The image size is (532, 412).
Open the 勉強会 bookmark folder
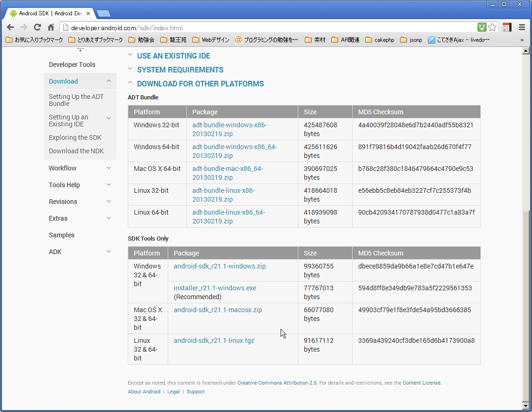pyautogui.click(x=142, y=40)
